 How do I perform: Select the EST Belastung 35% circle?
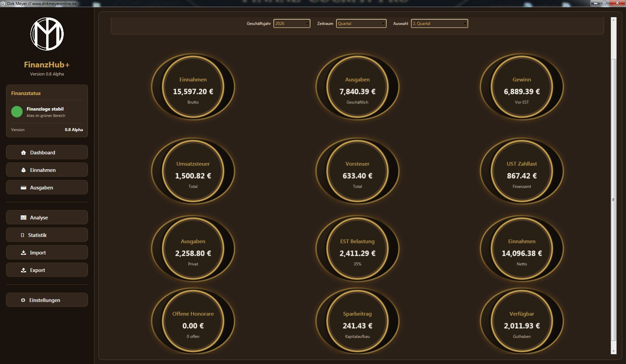click(x=357, y=249)
